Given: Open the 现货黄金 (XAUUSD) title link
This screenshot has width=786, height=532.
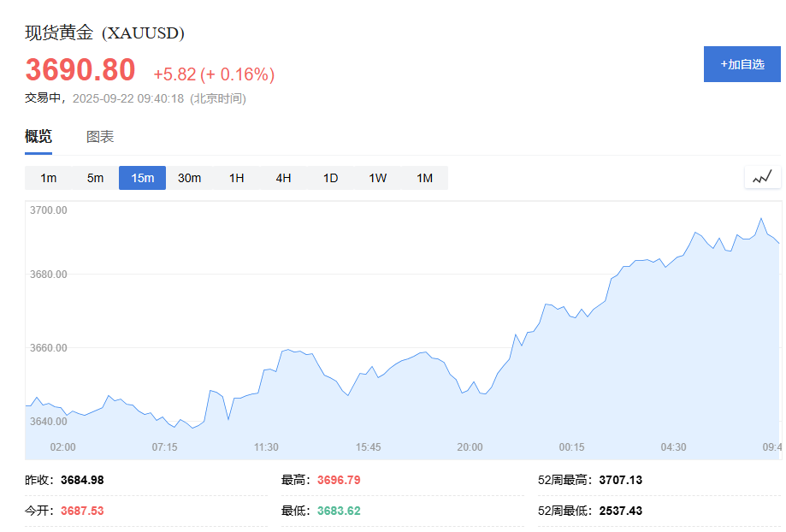Looking at the screenshot, I should pos(103,34).
